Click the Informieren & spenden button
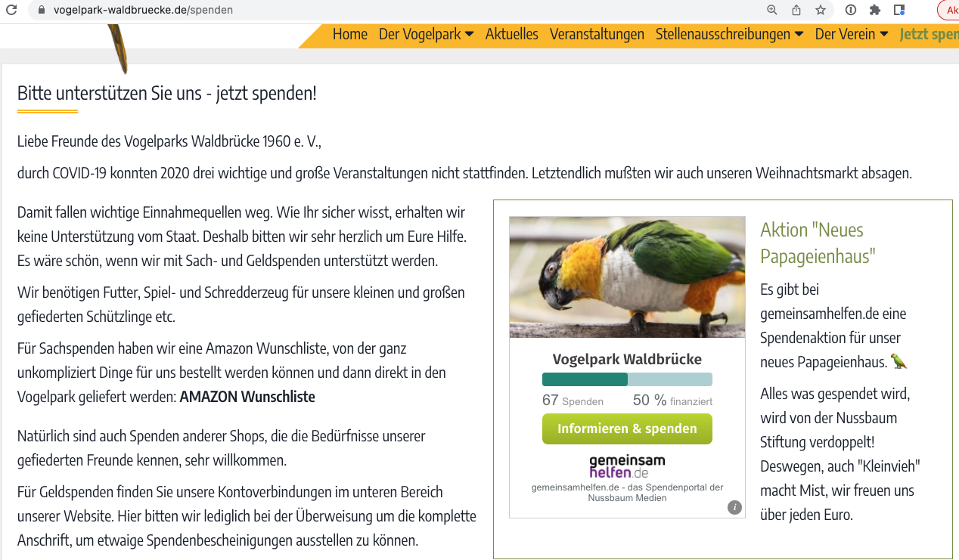The height and width of the screenshot is (560, 959). click(627, 429)
